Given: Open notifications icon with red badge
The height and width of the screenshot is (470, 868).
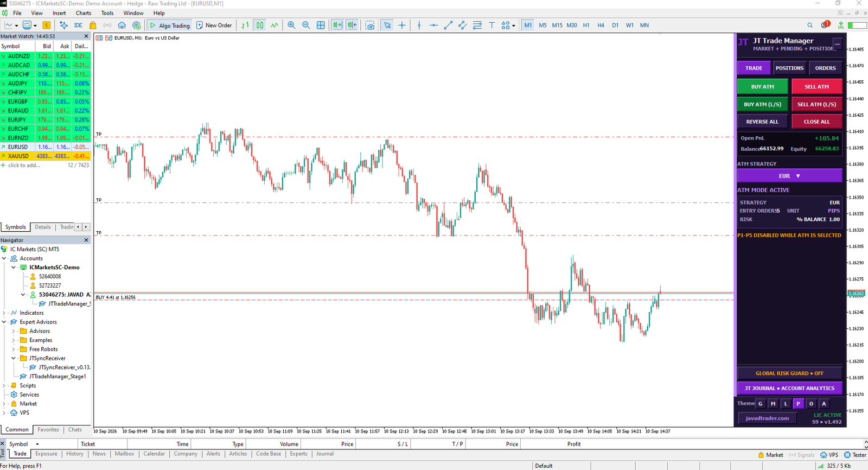Looking at the screenshot, I should (x=825, y=25).
